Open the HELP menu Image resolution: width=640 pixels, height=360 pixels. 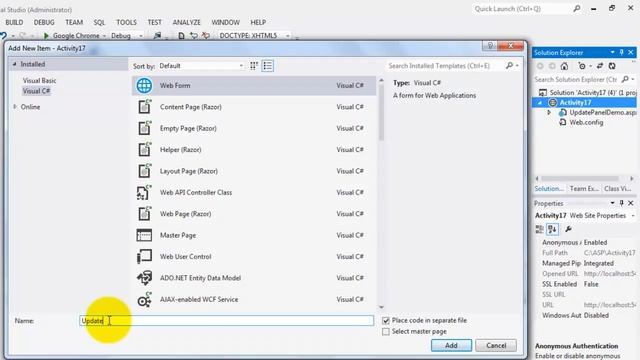pos(258,22)
